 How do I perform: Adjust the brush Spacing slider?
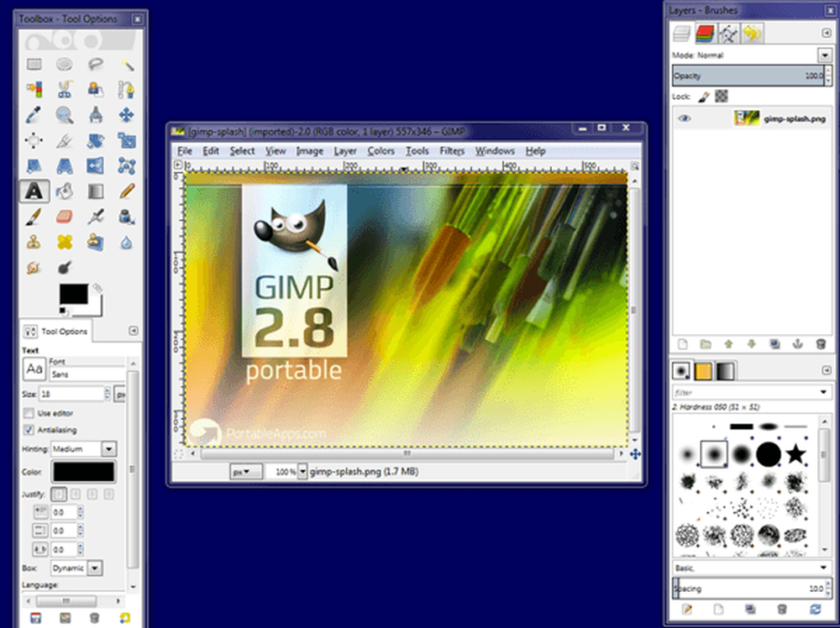(748, 589)
